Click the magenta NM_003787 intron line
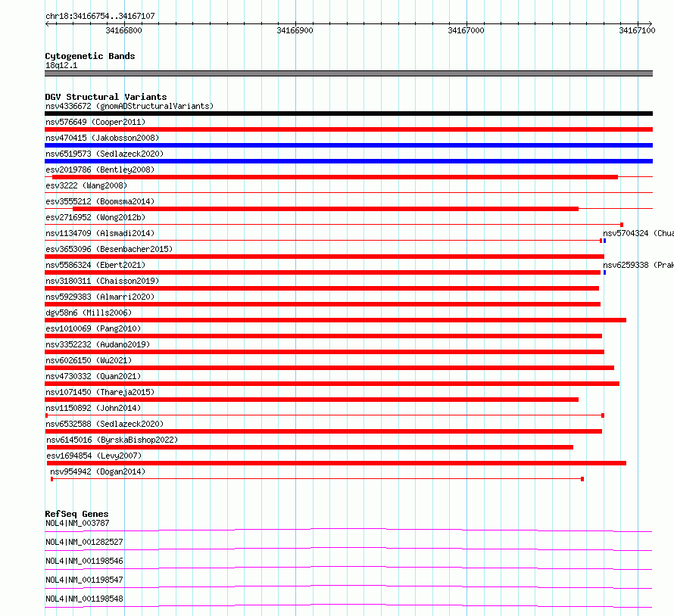The height and width of the screenshot is (616, 674). (x=348, y=529)
